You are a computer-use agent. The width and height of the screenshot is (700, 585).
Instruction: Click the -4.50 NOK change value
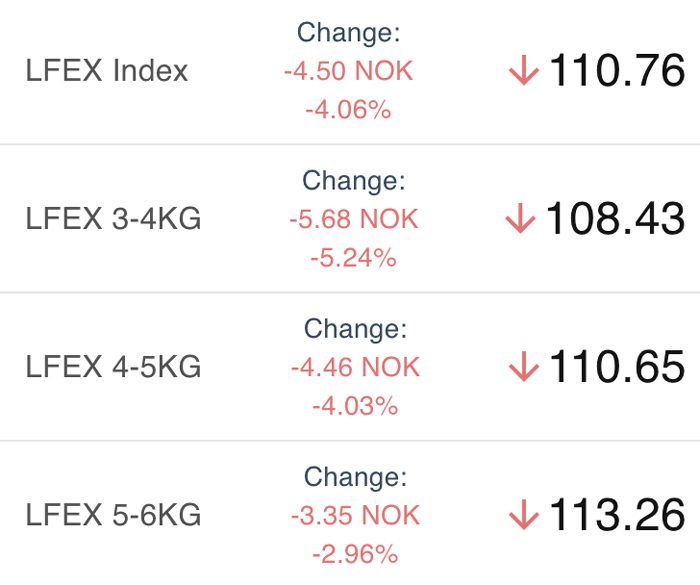(349, 71)
